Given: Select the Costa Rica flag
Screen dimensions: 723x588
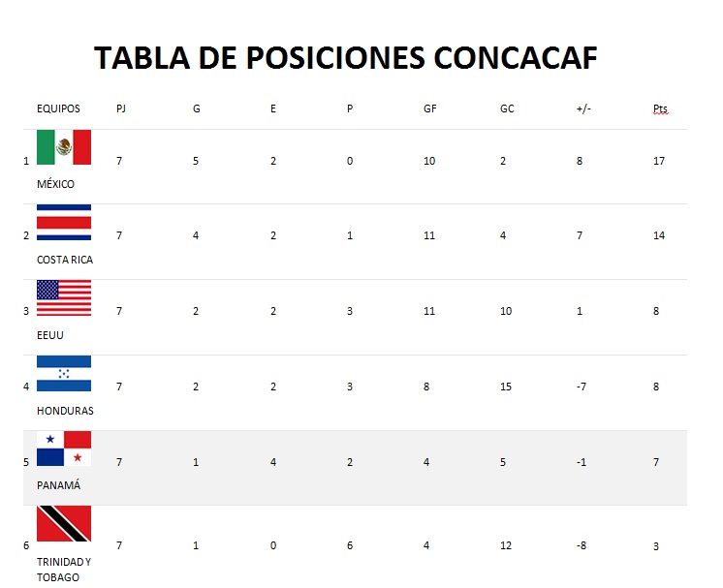Looking at the screenshot, I should (64, 223).
